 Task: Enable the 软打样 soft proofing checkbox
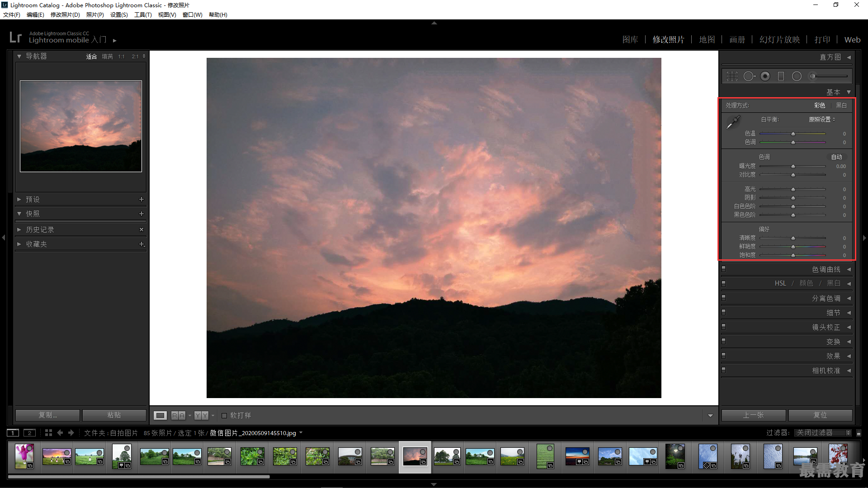224,416
